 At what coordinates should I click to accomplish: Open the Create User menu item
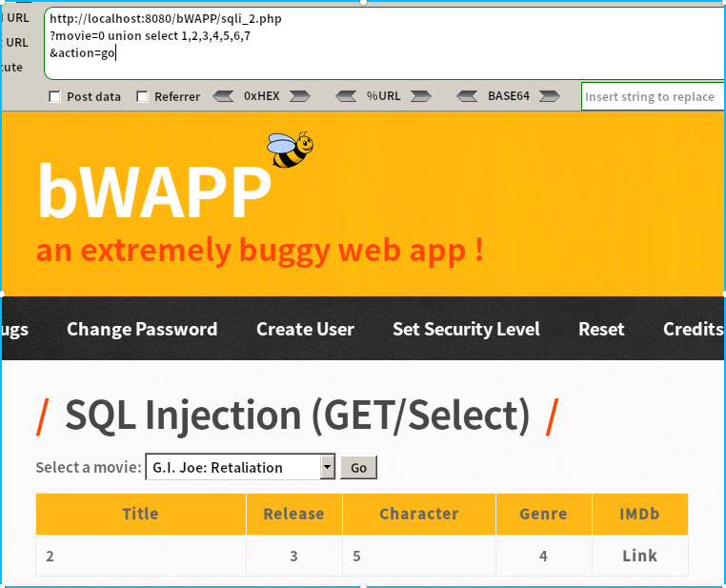(306, 329)
